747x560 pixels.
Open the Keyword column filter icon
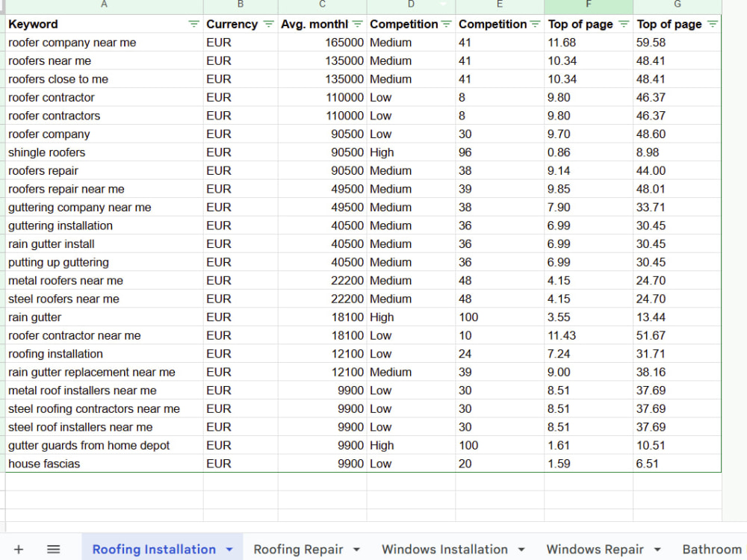(x=193, y=25)
